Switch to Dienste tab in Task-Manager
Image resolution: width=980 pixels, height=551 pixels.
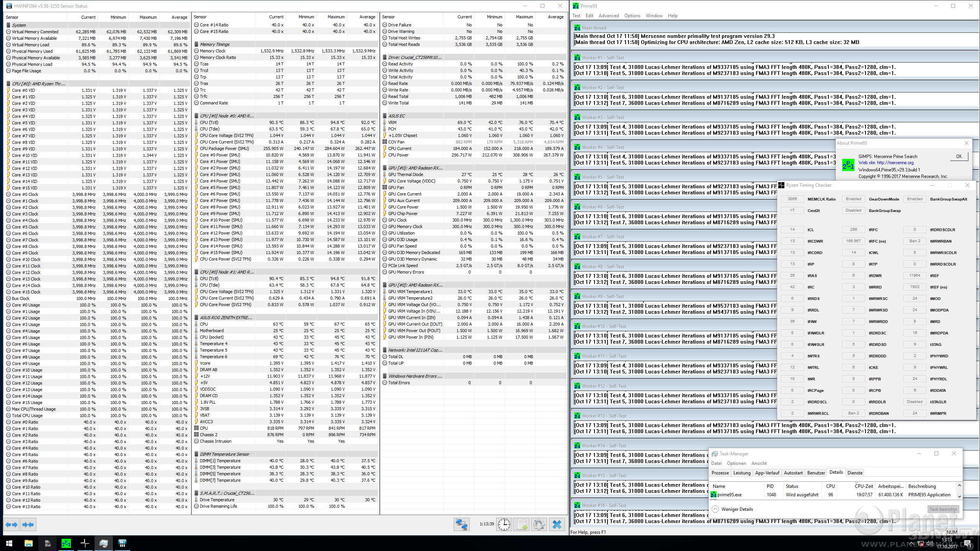pyautogui.click(x=855, y=473)
